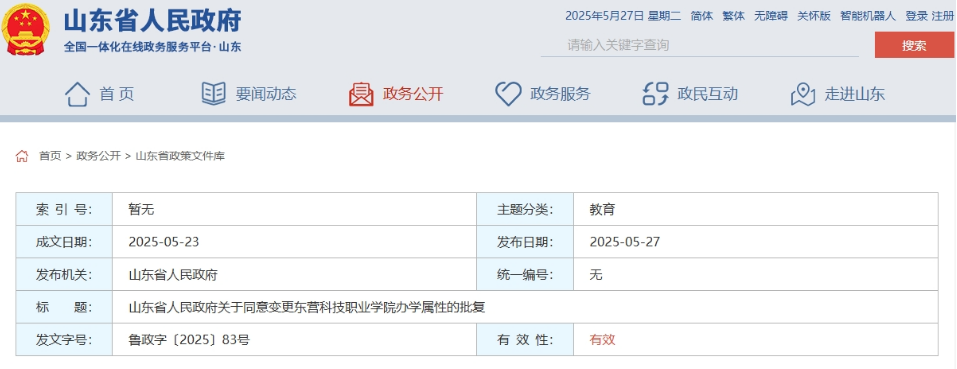
Task: Click the red 搜索 button
Action: [914, 45]
